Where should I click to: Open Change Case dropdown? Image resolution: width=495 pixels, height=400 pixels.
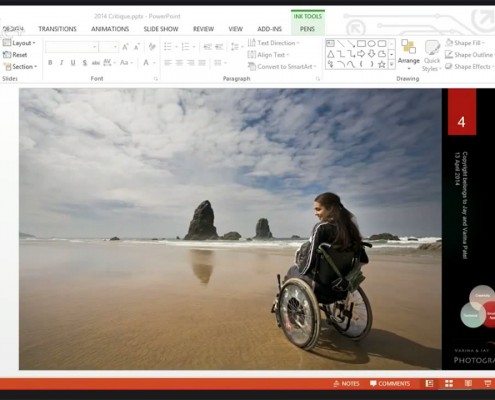[126, 62]
